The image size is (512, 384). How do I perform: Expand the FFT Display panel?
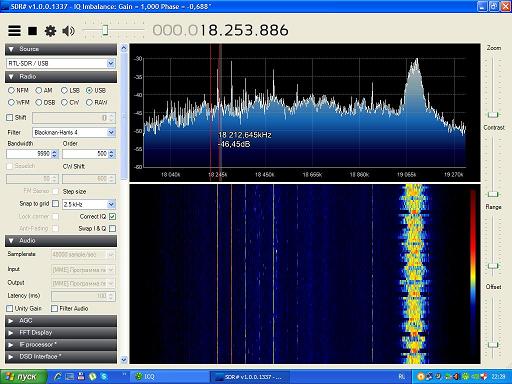coord(61,333)
